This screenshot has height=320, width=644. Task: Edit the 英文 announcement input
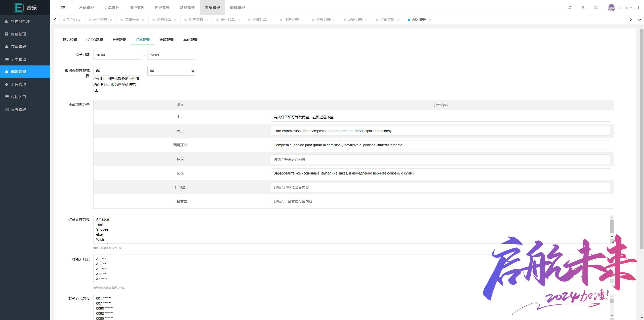[440, 131]
